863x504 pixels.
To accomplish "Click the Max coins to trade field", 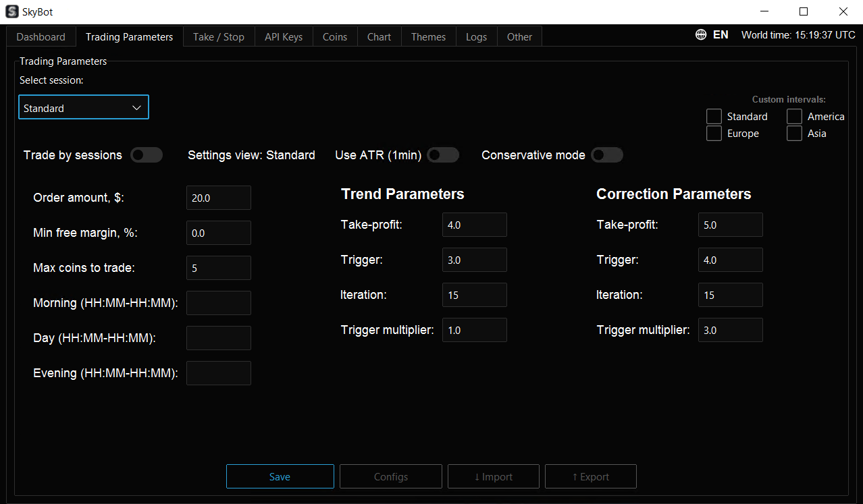I will click(219, 268).
